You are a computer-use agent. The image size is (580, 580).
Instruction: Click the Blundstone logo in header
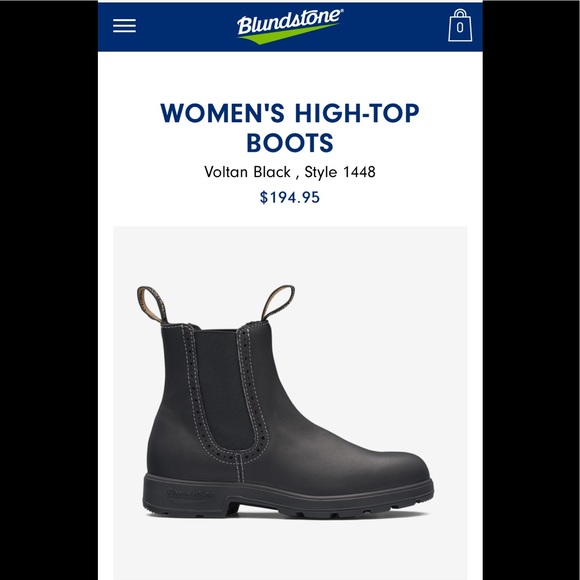[x=290, y=26]
